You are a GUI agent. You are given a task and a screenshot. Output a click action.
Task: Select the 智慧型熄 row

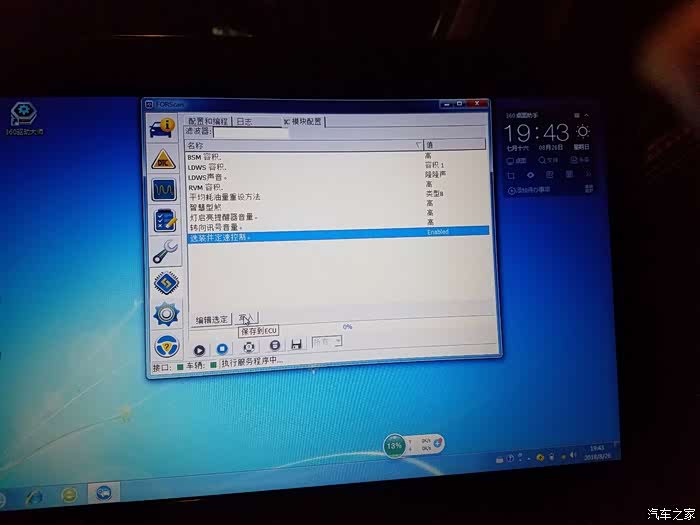point(338,207)
